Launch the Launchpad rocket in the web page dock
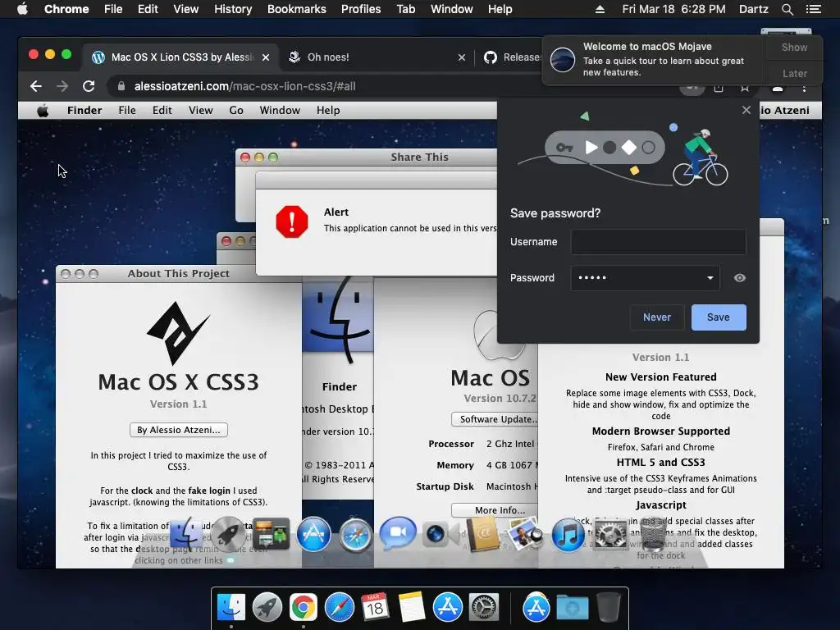 point(228,534)
